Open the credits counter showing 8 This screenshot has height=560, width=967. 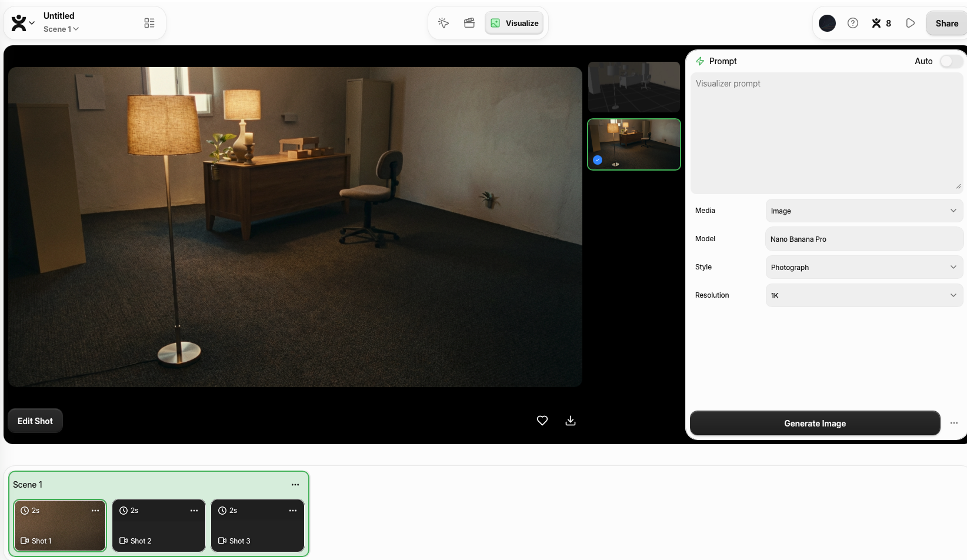click(881, 23)
